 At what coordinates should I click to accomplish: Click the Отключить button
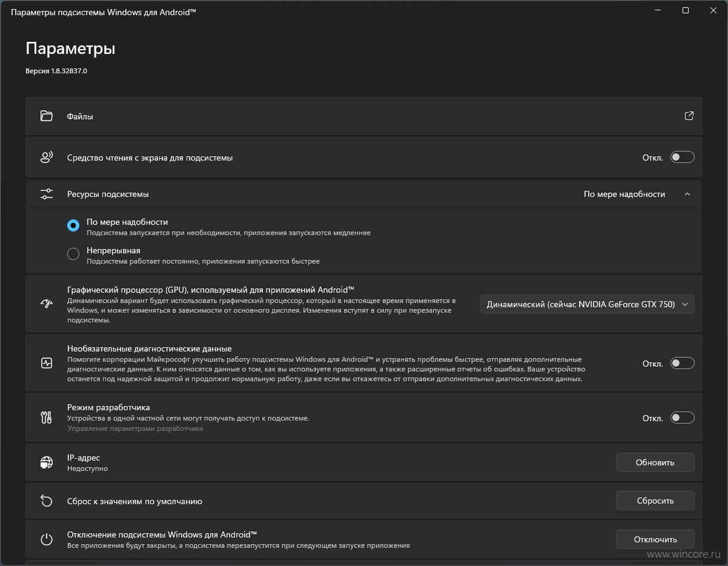pos(655,539)
